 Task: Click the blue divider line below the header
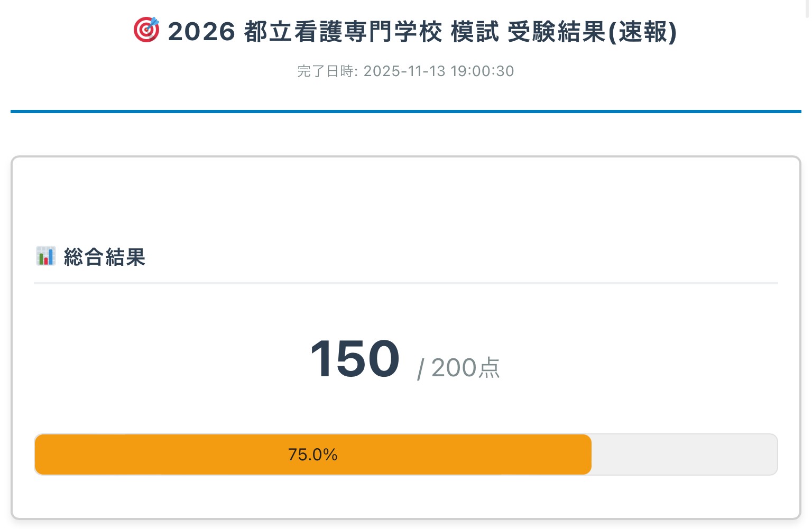click(406, 110)
